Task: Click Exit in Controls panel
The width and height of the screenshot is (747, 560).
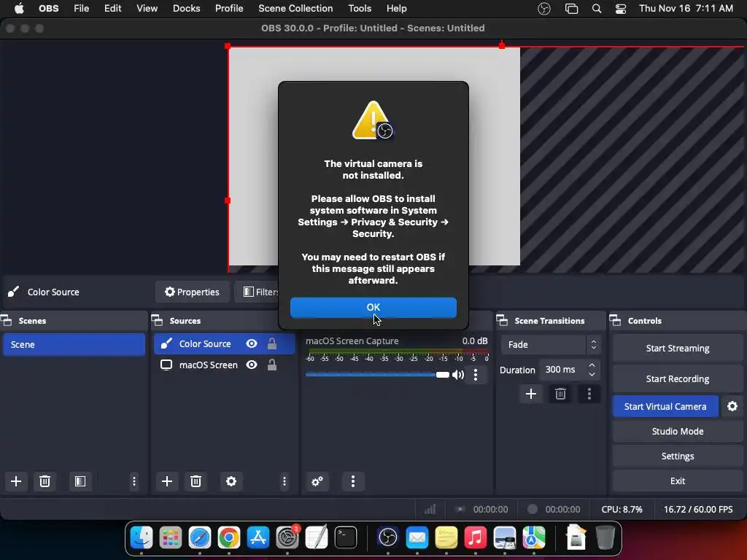Action: point(678,481)
